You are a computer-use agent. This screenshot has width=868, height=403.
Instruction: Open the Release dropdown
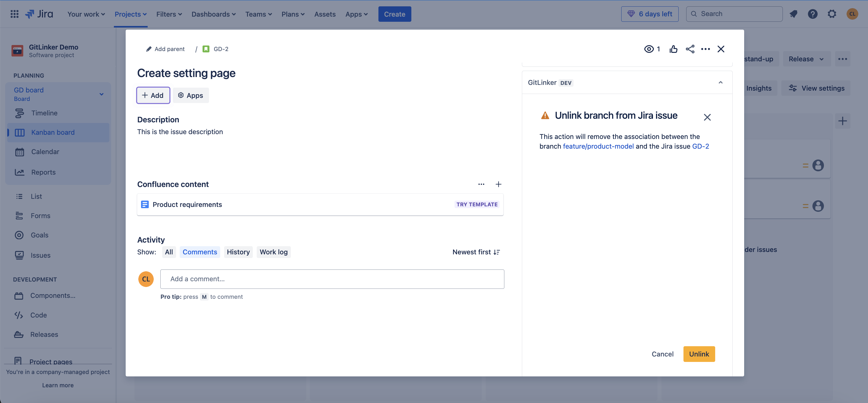806,59
